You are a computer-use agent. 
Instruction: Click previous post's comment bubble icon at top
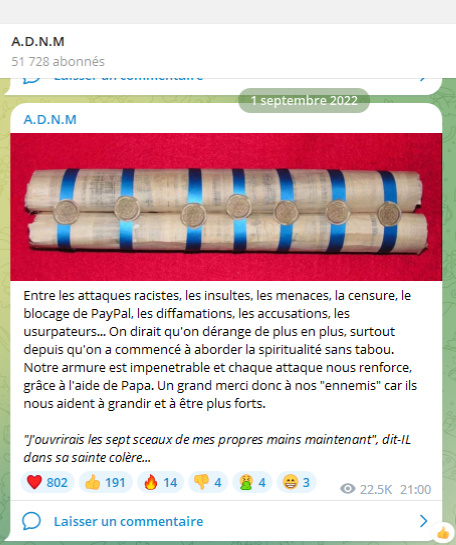coord(31,80)
